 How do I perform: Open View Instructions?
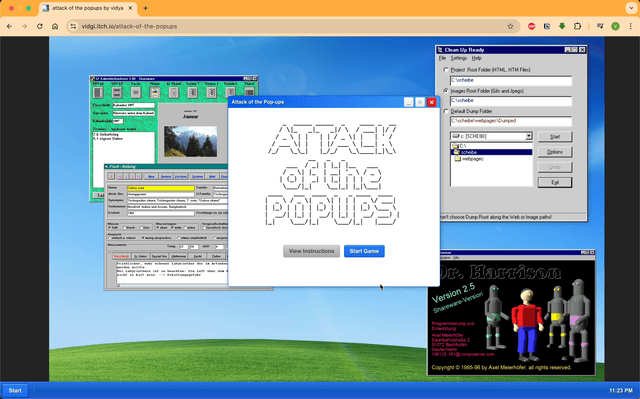pos(311,251)
